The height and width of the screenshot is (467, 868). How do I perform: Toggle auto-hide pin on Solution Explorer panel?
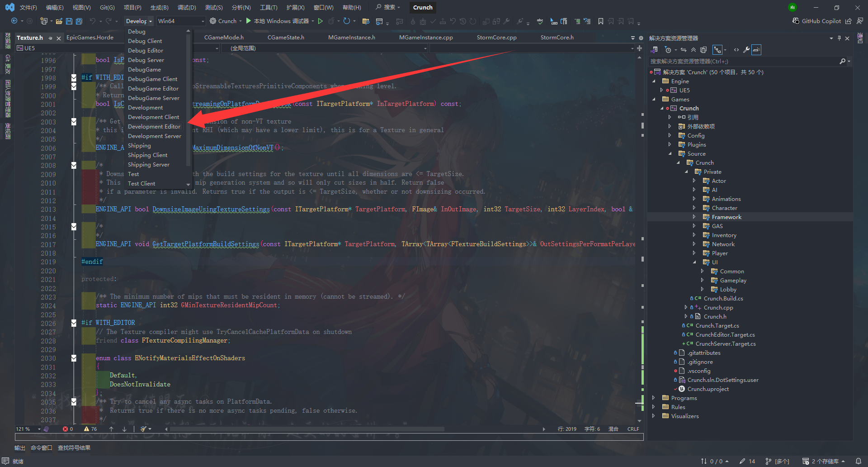(x=839, y=38)
